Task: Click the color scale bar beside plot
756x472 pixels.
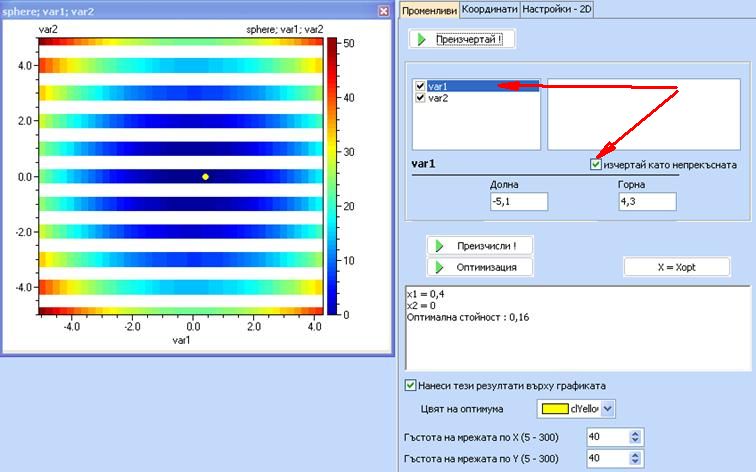Action: click(332, 176)
